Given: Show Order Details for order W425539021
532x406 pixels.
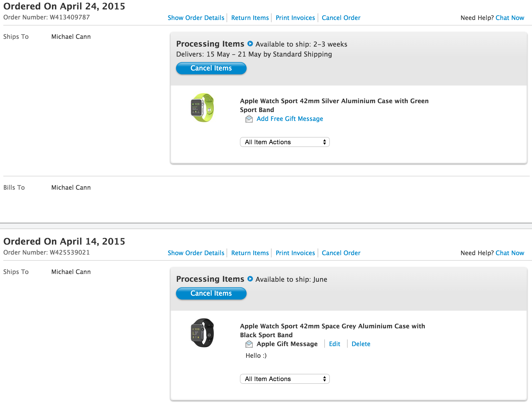Looking at the screenshot, I should tap(196, 253).
